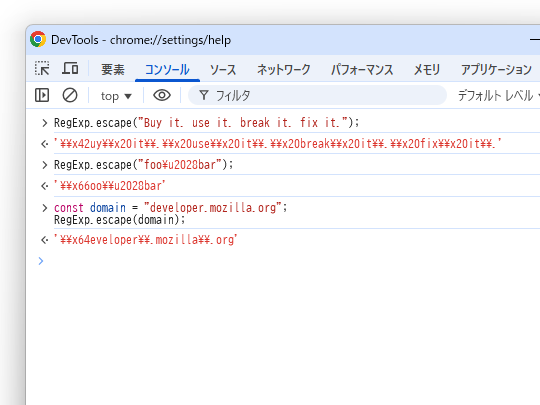540x405 pixels.
Task: Open the ソース tab
Action: [x=223, y=70]
